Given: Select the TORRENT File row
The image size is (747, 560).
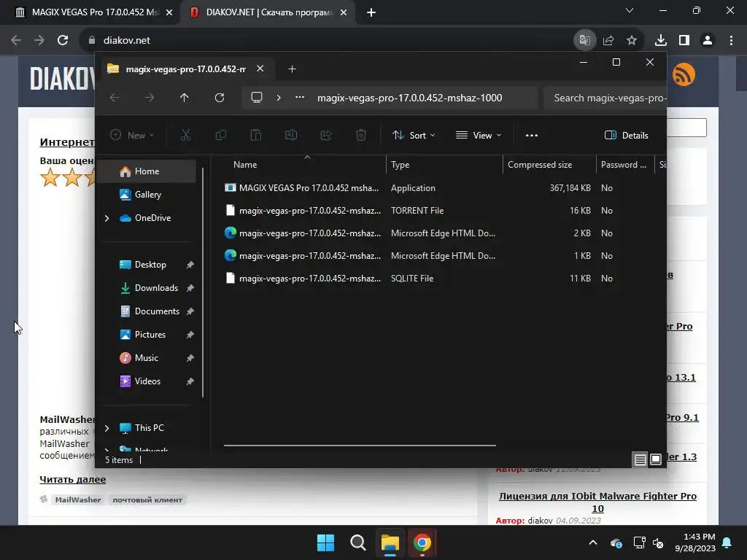Looking at the screenshot, I should [x=438, y=210].
